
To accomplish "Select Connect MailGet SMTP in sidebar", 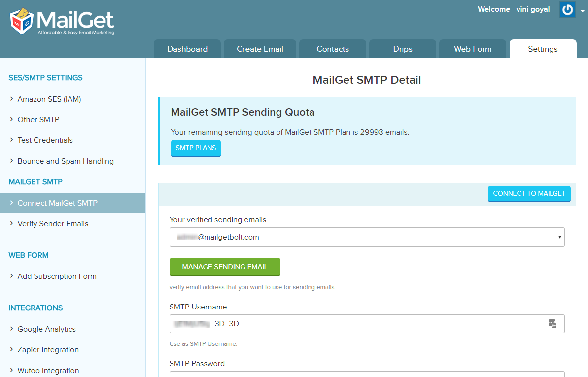I will click(x=73, y=203).
